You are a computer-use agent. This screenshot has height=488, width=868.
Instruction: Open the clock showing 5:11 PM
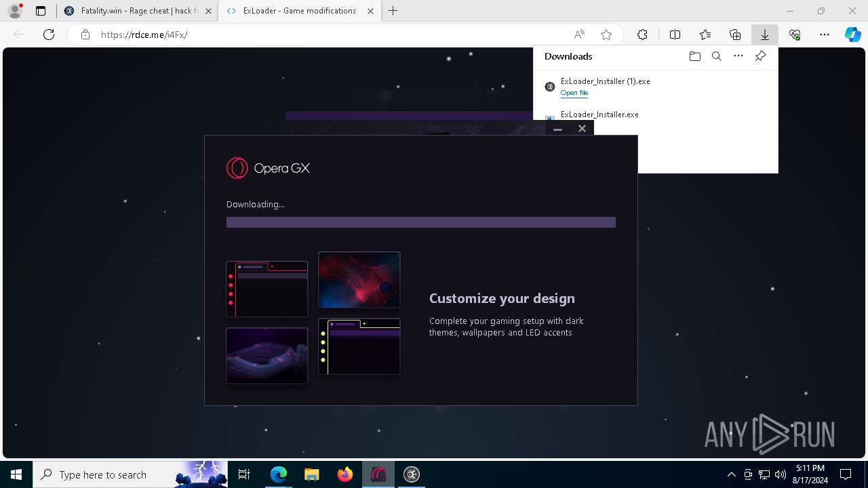click(810, 474)
